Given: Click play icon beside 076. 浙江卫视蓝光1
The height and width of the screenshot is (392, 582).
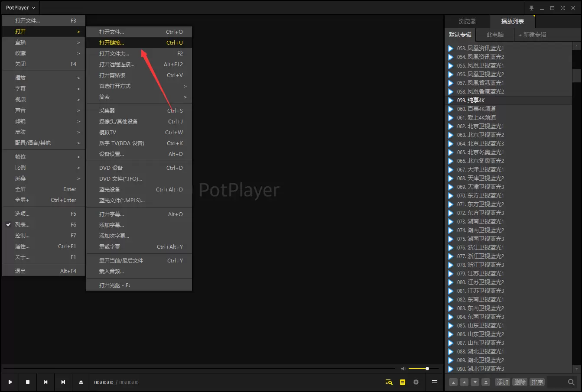Looking at the screenshot, I should 451,248.
